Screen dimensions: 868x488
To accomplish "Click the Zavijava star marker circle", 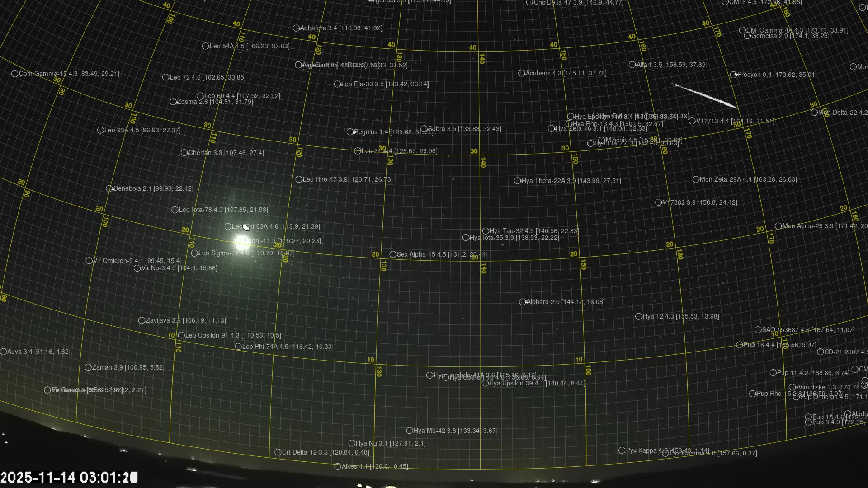I will click(x=142, y=320).
